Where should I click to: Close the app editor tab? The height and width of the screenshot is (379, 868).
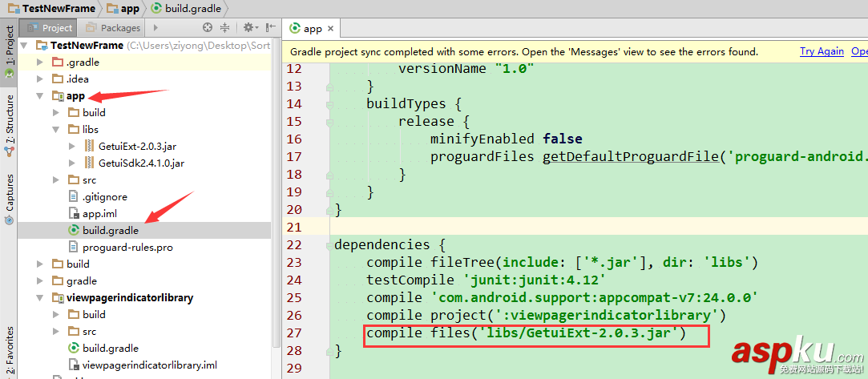(x=330, y=28)
